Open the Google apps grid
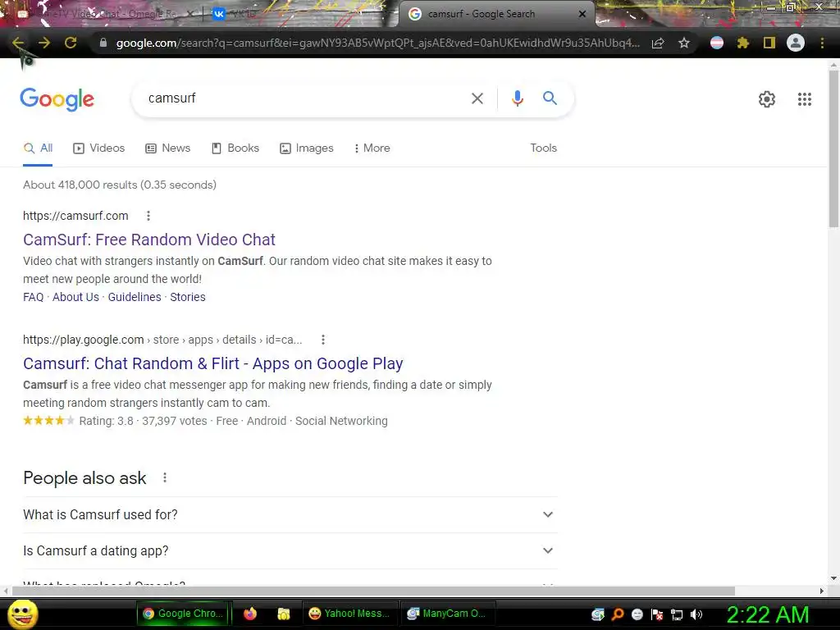Viewport: 840px width, 630px height. 805,99
